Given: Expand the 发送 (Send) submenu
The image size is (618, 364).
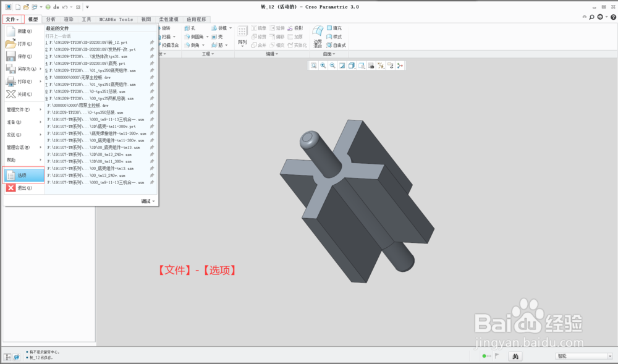Looking at the screenshot, I should pyautogui.click(x=40, y=135).
